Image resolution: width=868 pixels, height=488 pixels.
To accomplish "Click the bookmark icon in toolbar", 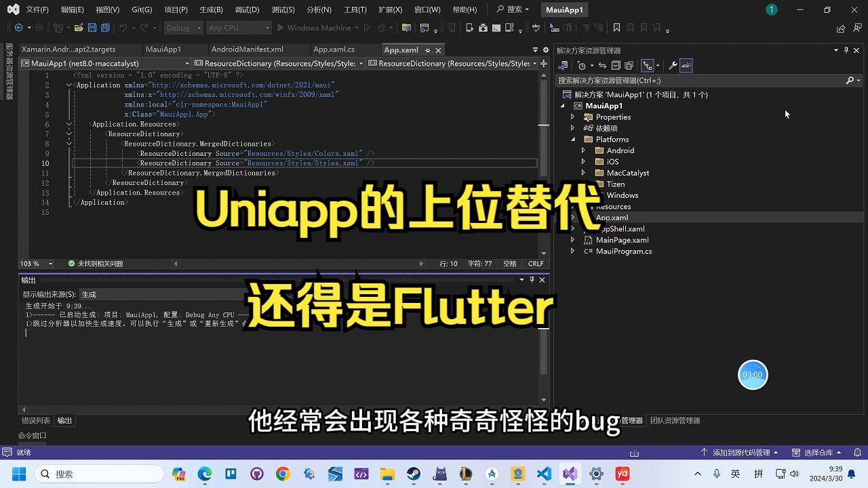I will point(616,28).
